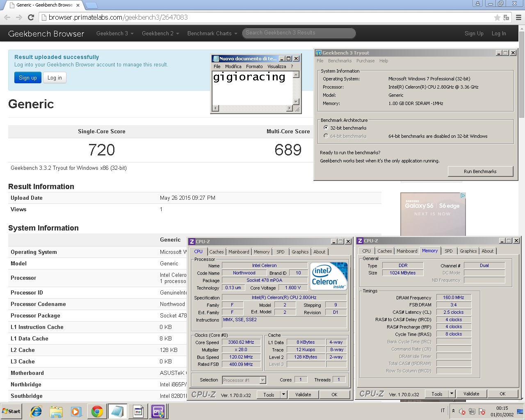Viewport: 525px width, 420px height.
Task: Click the Single-Core Score value 720
Action: (102, 150)
